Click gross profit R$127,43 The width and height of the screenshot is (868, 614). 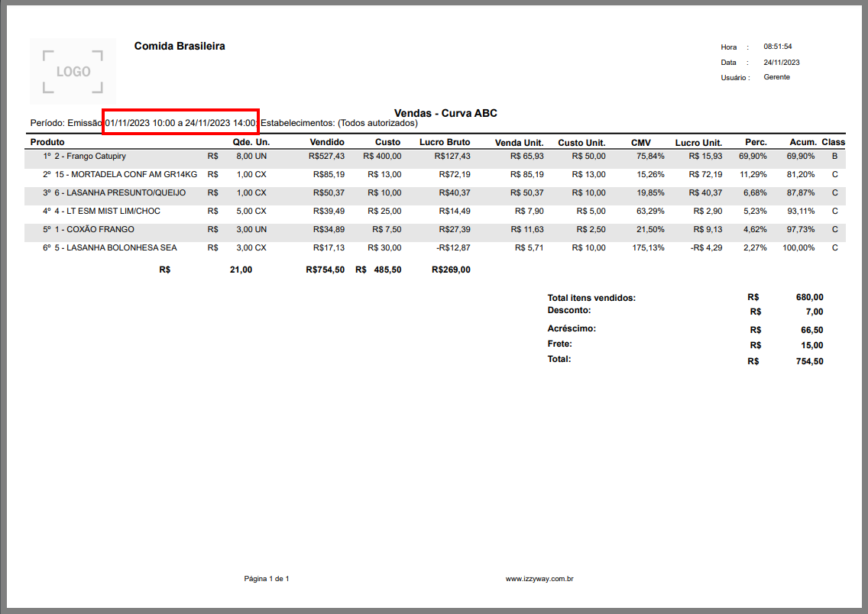pos(452,157)
